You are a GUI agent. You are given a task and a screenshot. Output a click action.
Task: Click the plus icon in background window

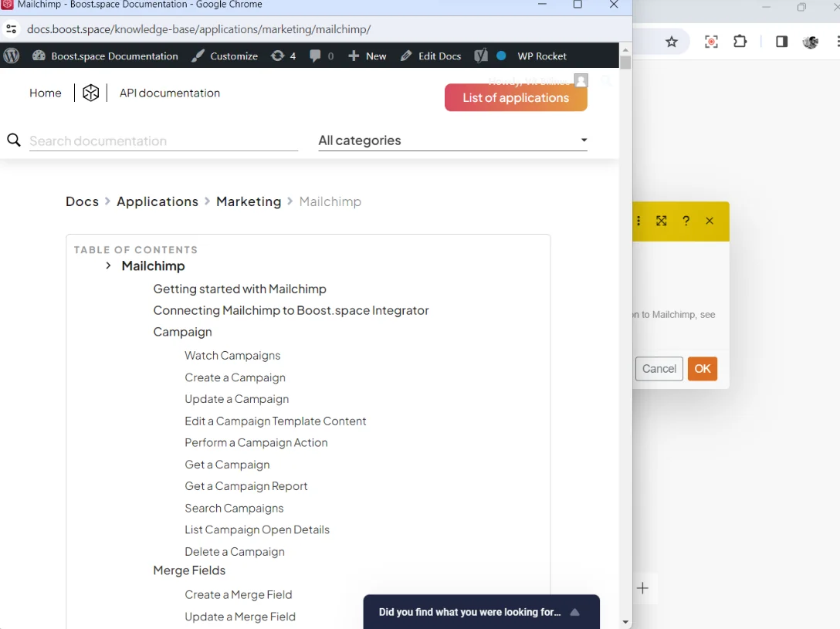coord(642,588)
